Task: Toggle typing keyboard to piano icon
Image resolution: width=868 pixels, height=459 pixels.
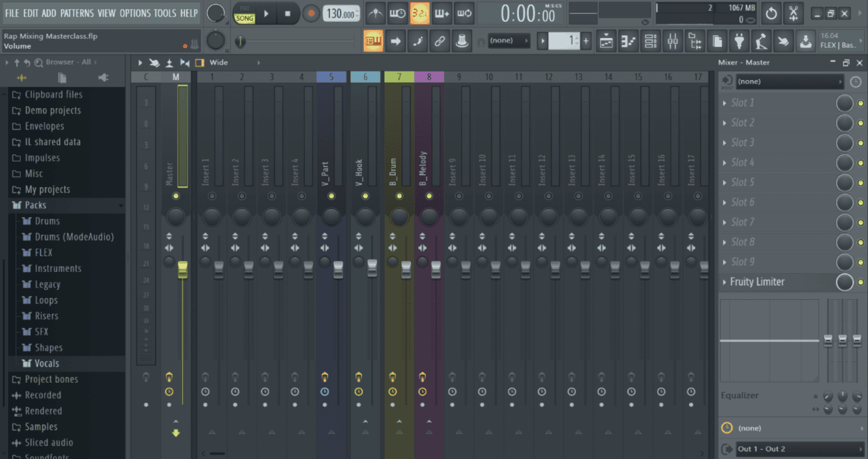Action: click(373, 41)
